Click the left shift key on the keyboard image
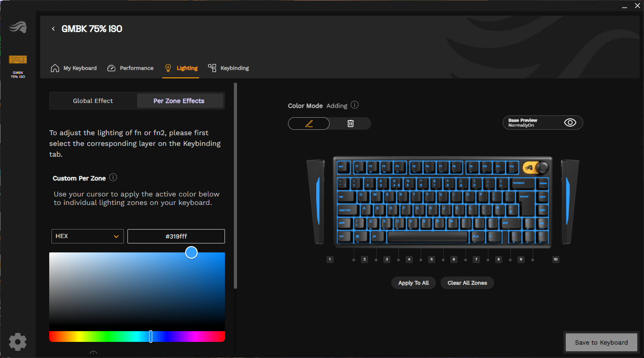Viewport: 644px width, 358px height. [344, 223]
